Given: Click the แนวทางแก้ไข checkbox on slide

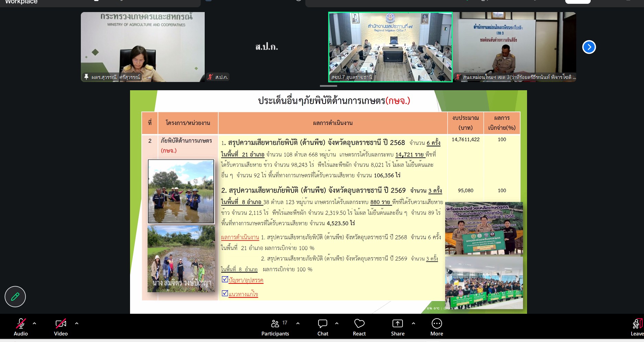Looking at the screenshot, I should coord(225,293).
